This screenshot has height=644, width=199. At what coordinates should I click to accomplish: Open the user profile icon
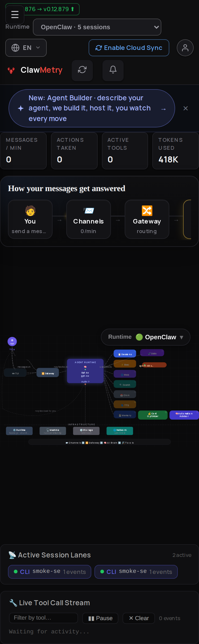185,48
